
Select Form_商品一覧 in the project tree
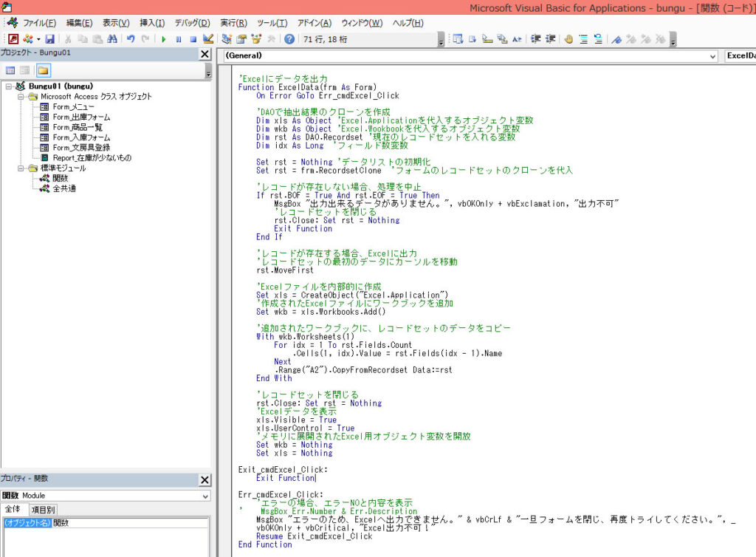pyautogui.click(x=77, y=127)
